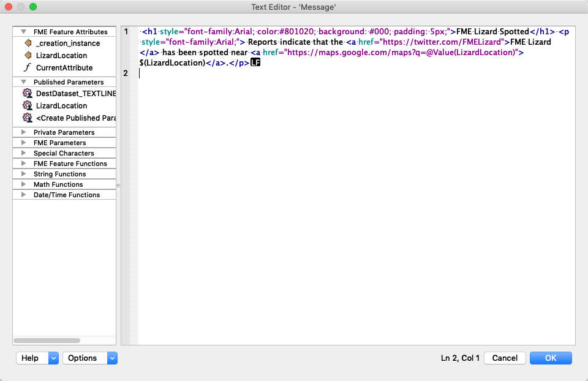Click Cancel to discard changes
The width and height of the screenshot is (588, 381).
click(505, 358)
